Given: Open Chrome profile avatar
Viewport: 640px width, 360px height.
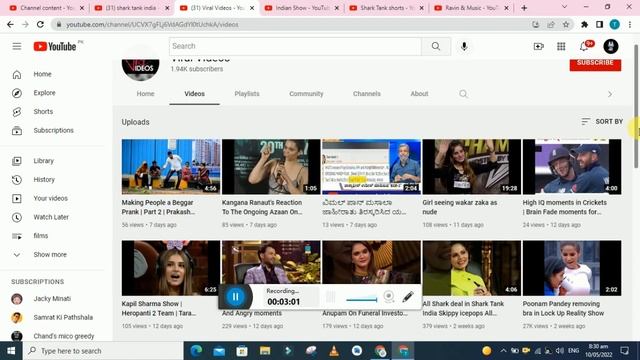Looking at the screenshot, I should (x=614, y=24).
